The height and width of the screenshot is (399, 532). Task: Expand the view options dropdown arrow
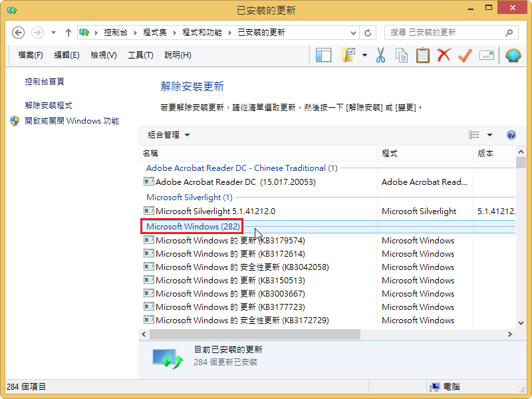click(x=489, y=135)
